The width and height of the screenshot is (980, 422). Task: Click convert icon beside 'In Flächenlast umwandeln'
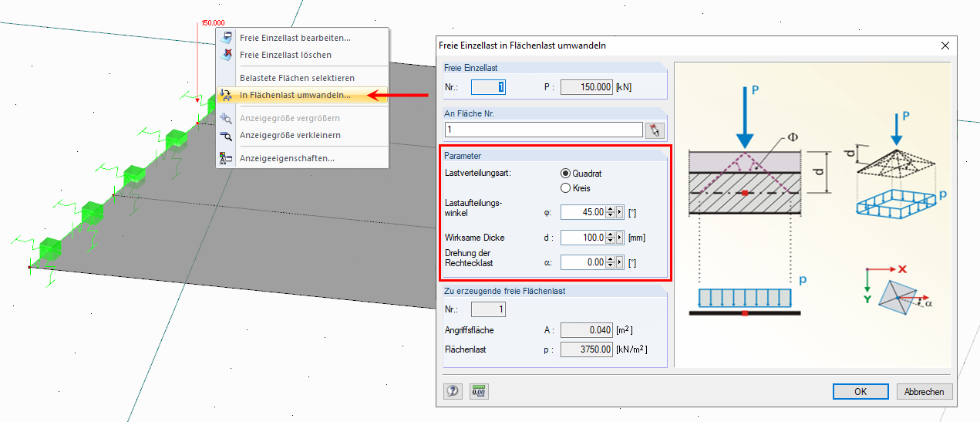click(227, 96)
